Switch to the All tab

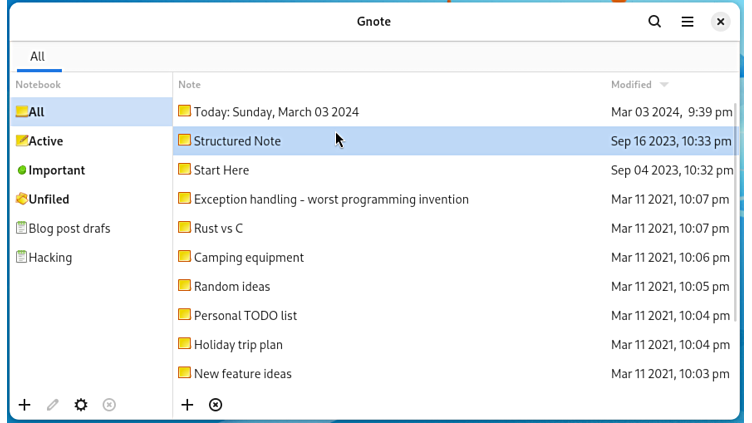(37, 57)
